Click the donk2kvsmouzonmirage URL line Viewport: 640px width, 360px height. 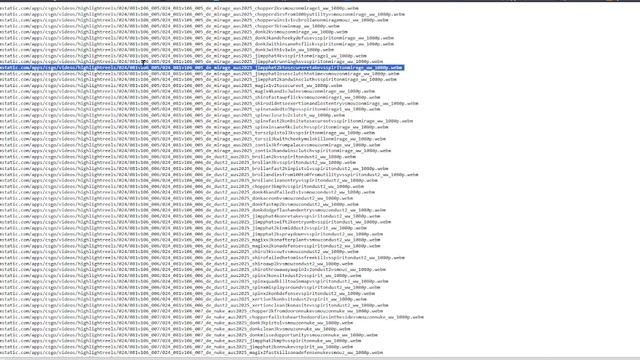(174, 32)
